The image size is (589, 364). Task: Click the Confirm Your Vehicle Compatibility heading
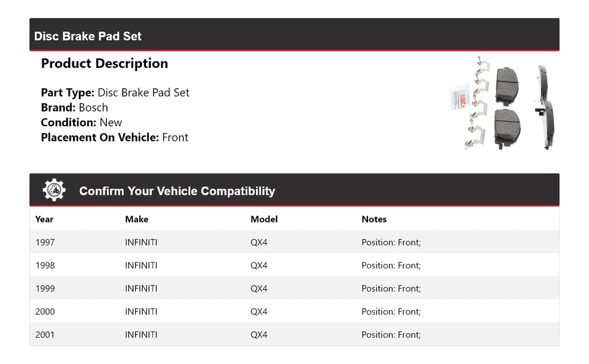177,191
